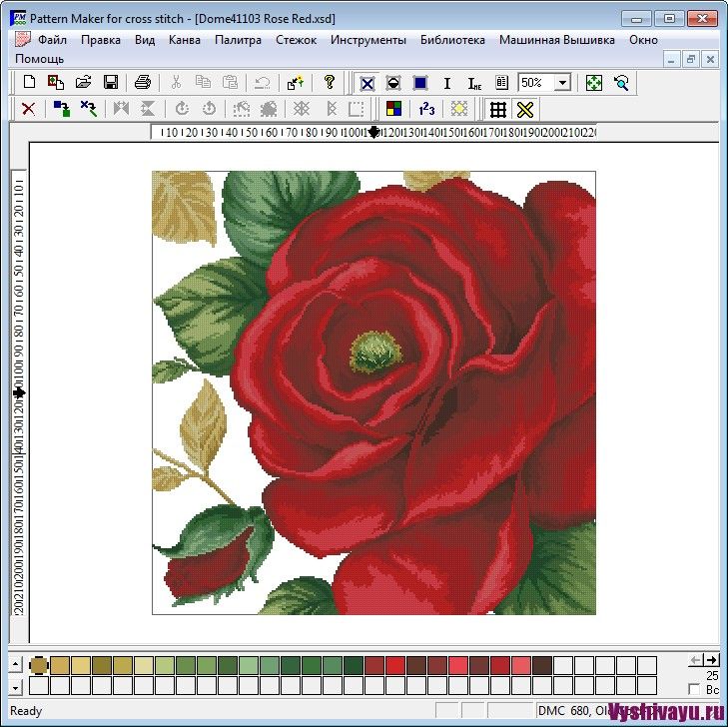Select the bright red palette swatch

(x=395, y=666)
